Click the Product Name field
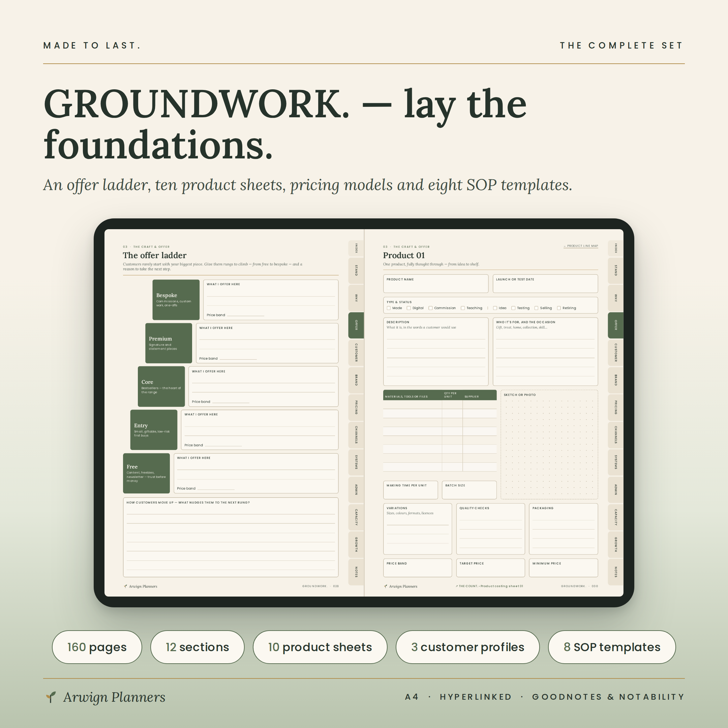Viewport: 728px width, 728px height. (x=435, y=284)
